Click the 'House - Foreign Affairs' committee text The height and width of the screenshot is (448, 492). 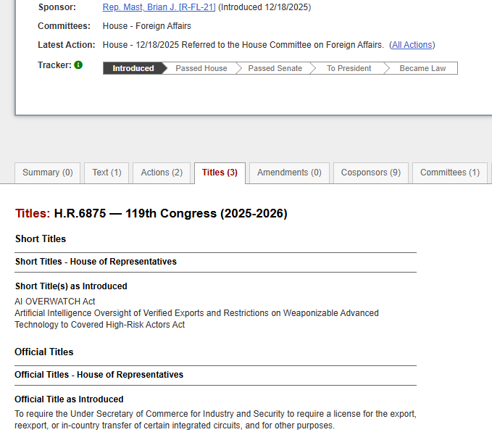pyautogui.click(x=147, y=26)
